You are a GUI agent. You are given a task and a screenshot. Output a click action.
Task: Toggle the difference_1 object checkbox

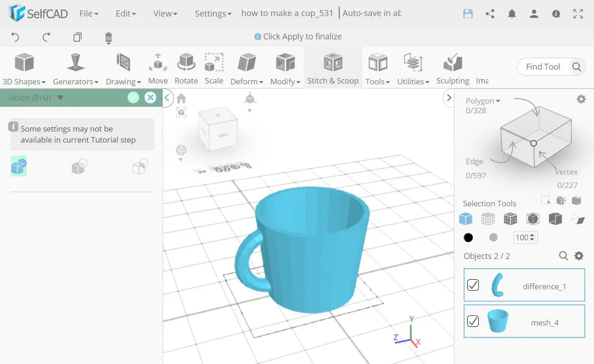[x=473, y=285]
